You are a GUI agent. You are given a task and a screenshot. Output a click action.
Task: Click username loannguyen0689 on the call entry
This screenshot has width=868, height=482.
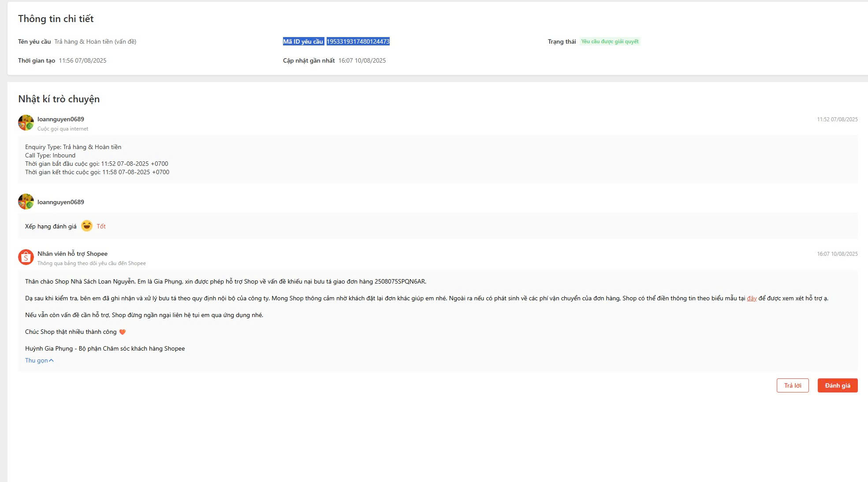(61, 119)
